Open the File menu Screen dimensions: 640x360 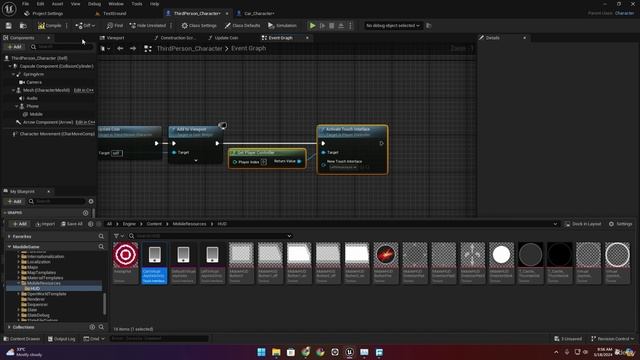25,4
